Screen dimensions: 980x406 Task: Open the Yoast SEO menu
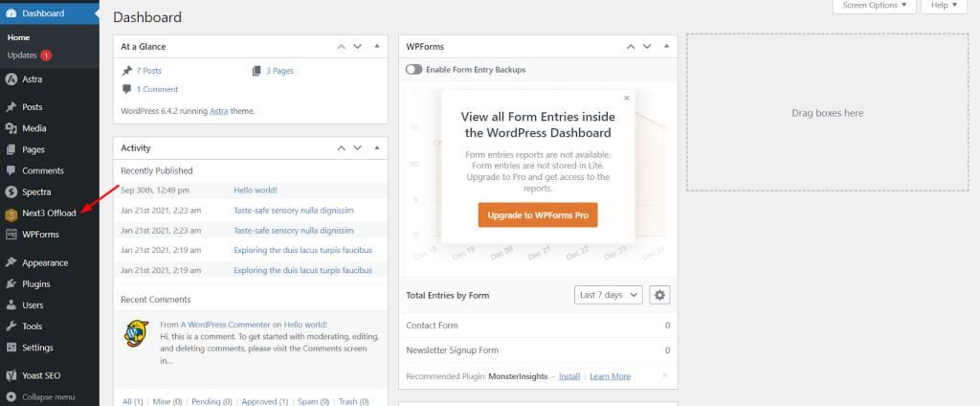[50, 376]
